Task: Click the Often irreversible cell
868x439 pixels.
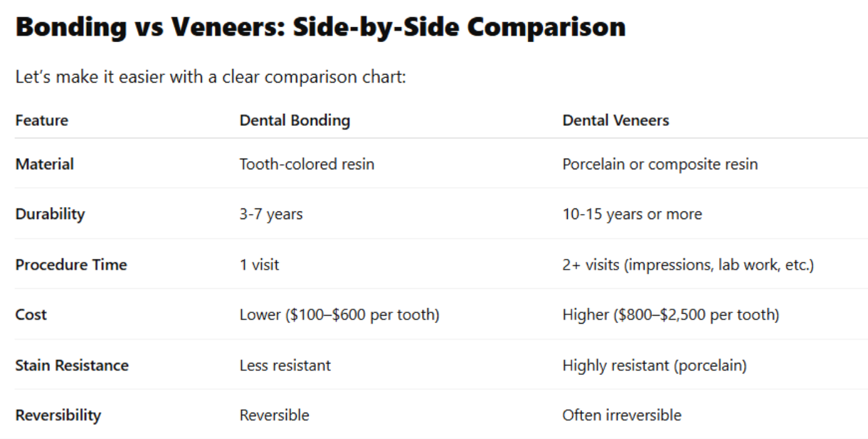Action: pos(622,415)
